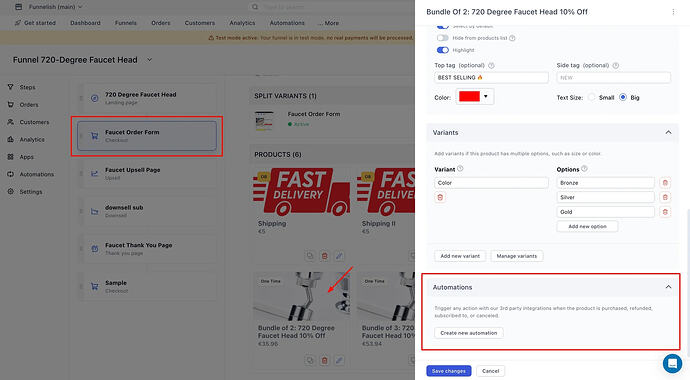Select Small text size radio button
The width and height of the screenshot is (690, 380).
pos(591,97)
